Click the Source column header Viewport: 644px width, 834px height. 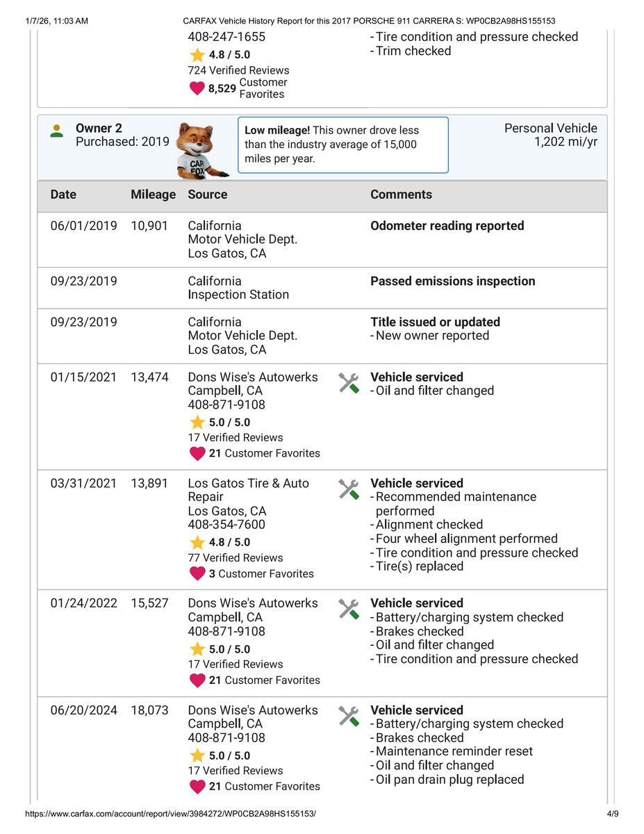207,195
